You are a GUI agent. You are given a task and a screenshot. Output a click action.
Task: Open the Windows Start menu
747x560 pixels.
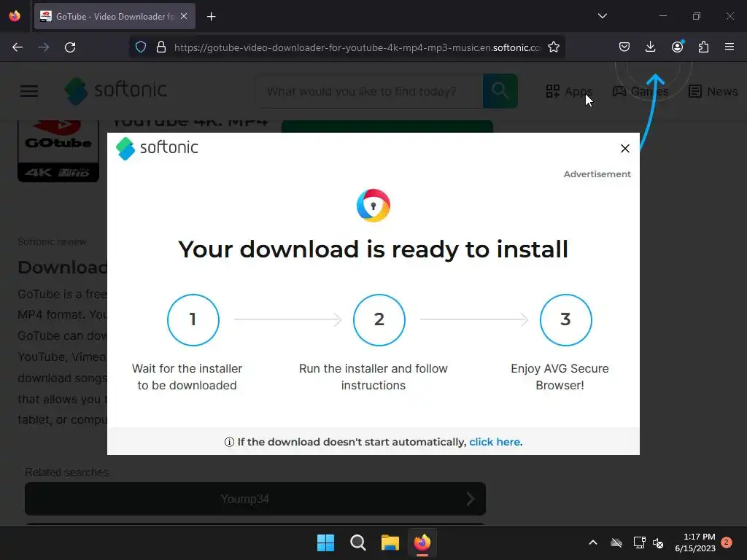coord(326,542)
